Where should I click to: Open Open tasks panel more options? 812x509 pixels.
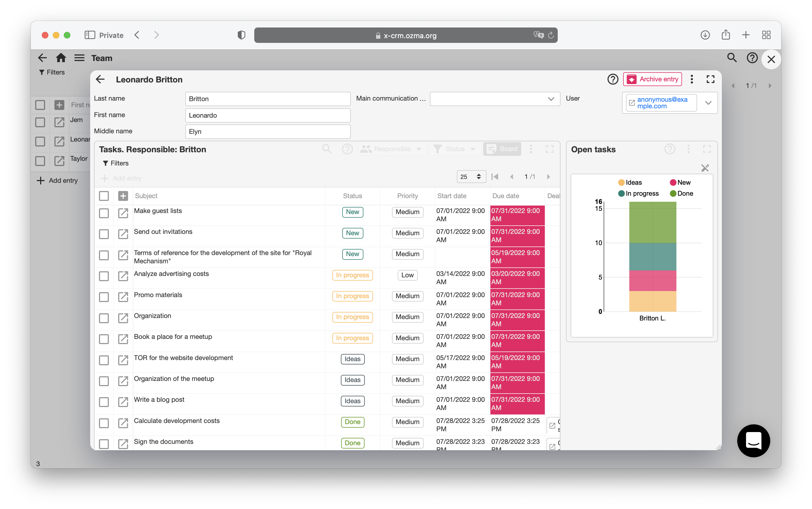coord(689,149)
